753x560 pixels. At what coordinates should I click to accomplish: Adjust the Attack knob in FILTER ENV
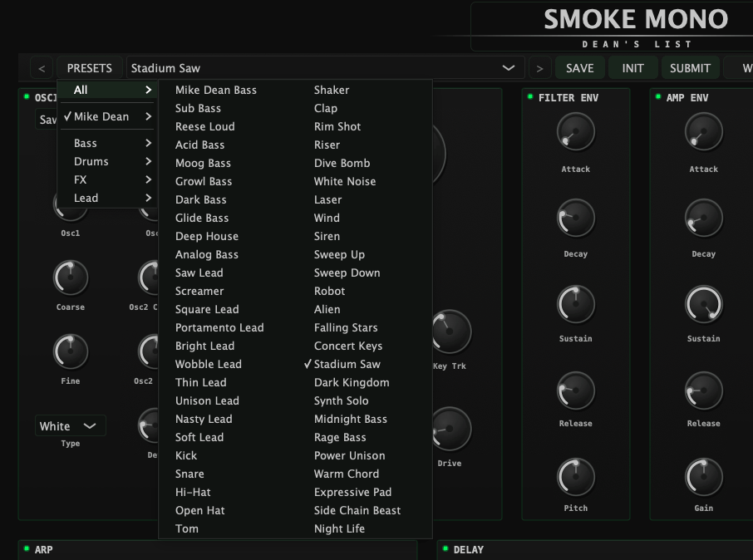click(575, 131)
